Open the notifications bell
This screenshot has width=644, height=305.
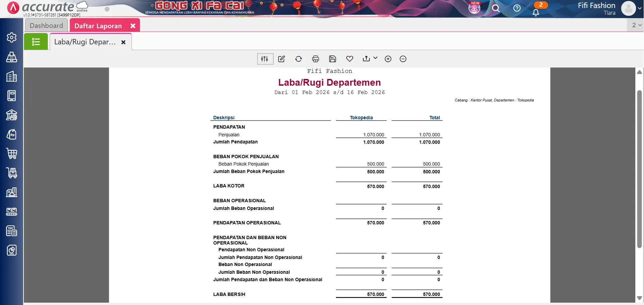pyautogui.click(x=536, y=12)
